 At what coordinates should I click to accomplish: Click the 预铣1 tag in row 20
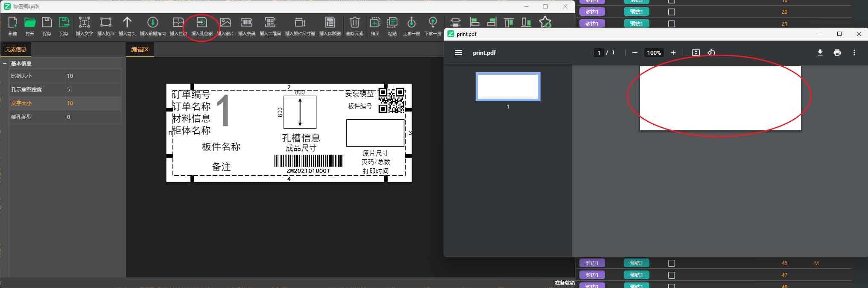636,12
